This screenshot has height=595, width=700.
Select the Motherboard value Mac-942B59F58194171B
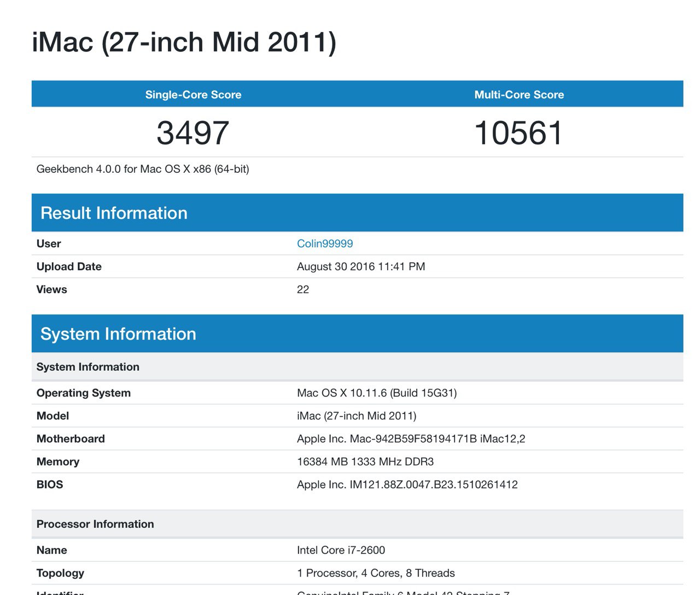(x=411, y=439)
